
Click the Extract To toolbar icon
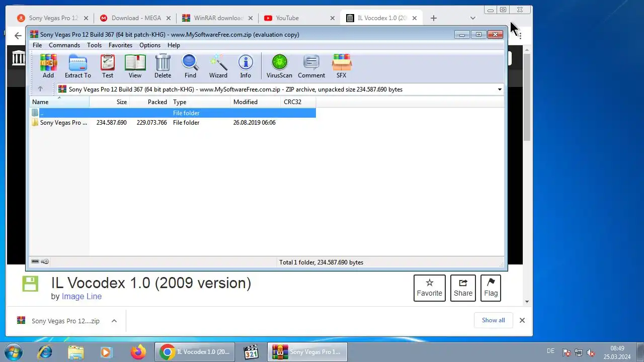[x=78, y=66]
